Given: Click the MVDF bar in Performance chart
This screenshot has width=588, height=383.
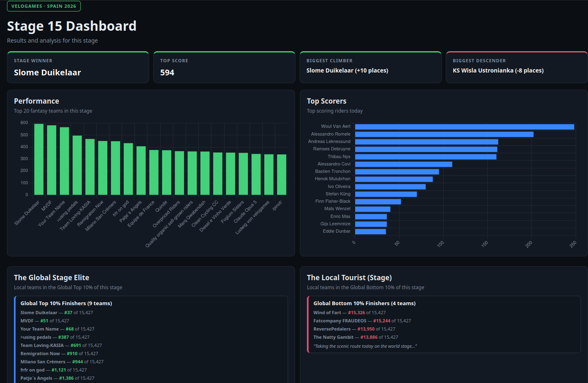Looking at the screenshot, I should click(52, 160).
